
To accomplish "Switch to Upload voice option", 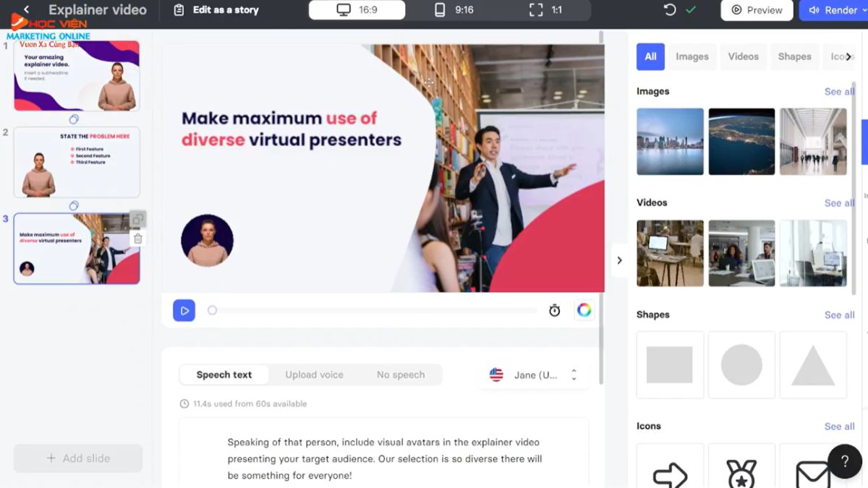I will point(314,374).
